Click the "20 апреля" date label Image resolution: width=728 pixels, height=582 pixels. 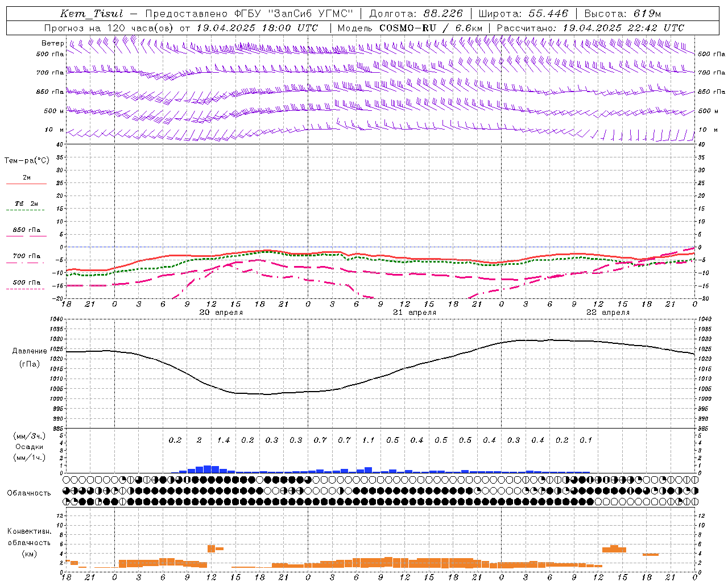[x=221, y=313]
